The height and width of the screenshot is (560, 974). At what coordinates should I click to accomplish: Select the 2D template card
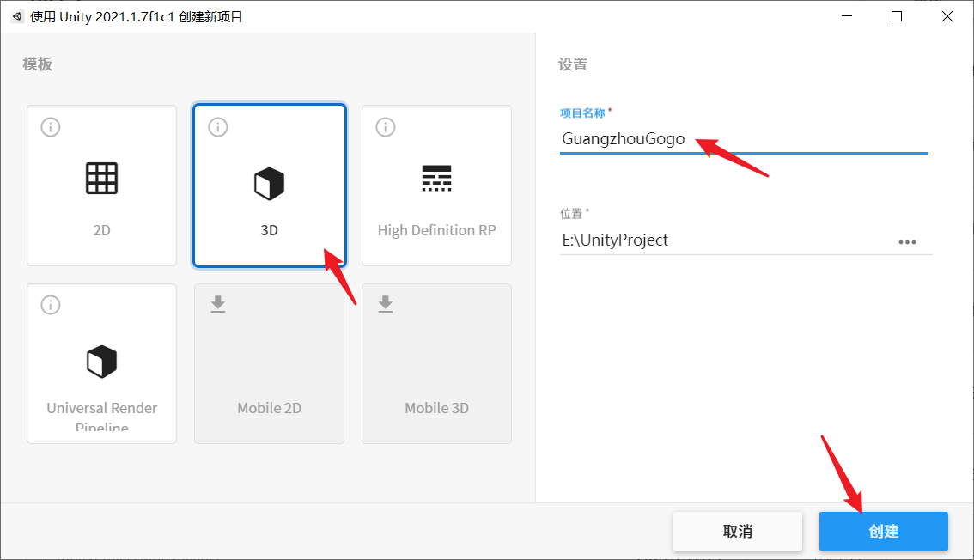[102, 186]
